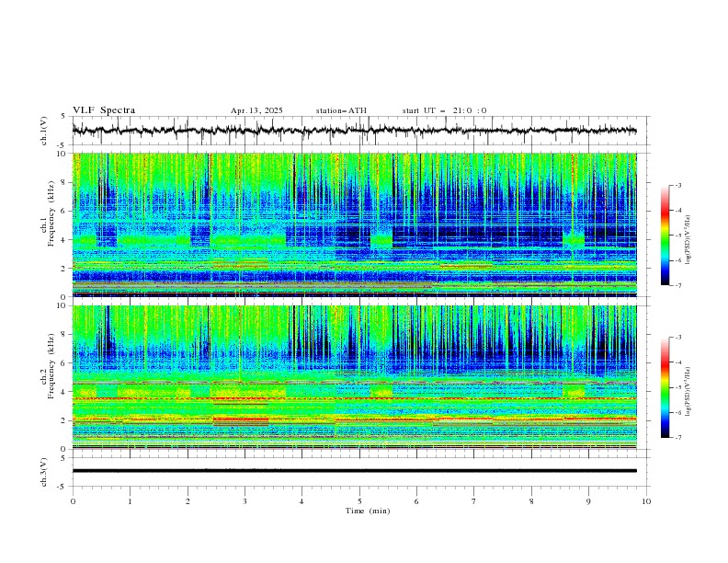Click the "-3" tick on ch.1 colorbar
Viewport: 728px width, 563px height.
click(677, 185)
